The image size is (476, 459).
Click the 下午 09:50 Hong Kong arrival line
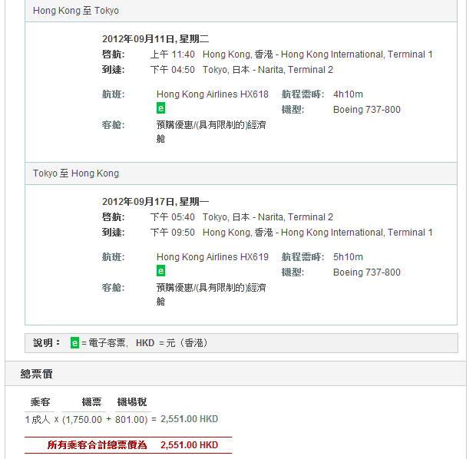click(x=291, y=233)
